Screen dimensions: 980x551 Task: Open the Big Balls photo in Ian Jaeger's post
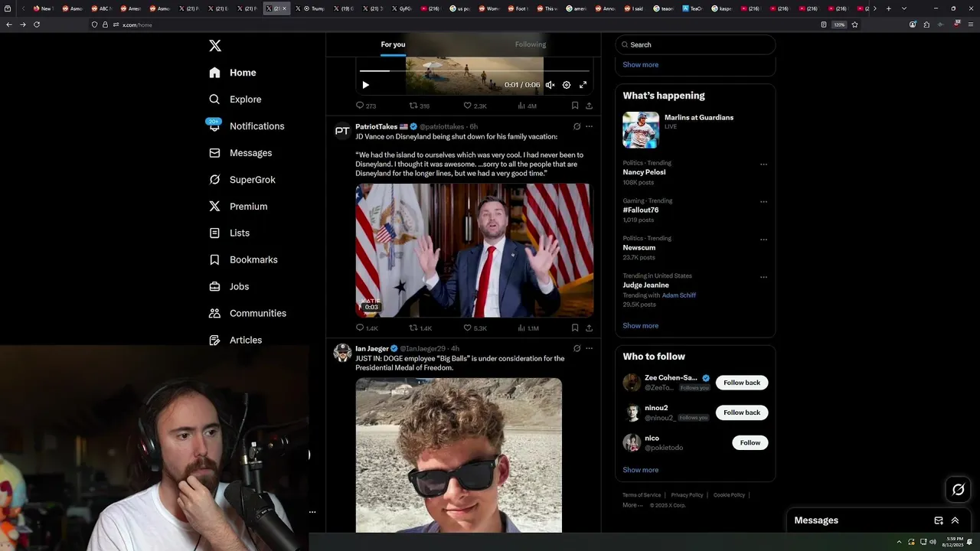pos(459,455)
